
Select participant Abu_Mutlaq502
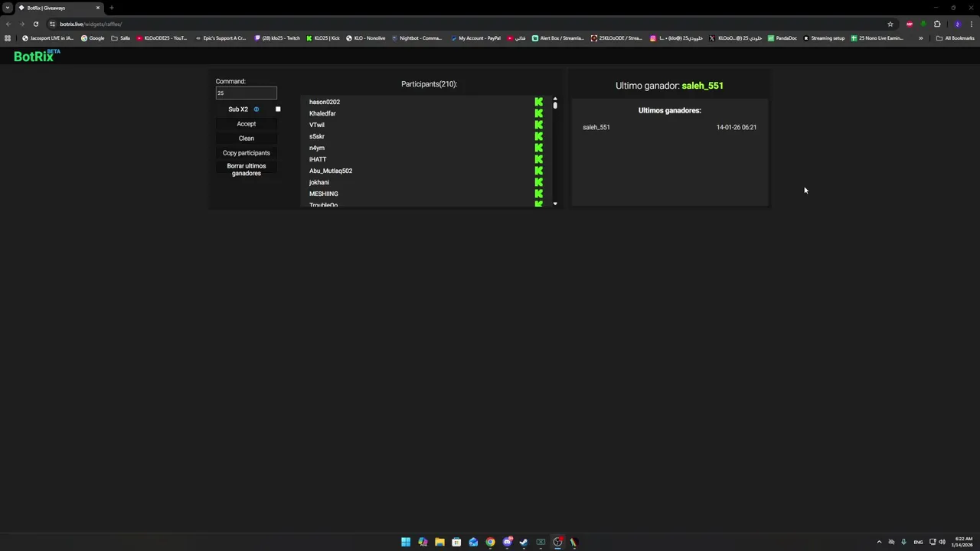pyautogui.click(x=331, y=171)
